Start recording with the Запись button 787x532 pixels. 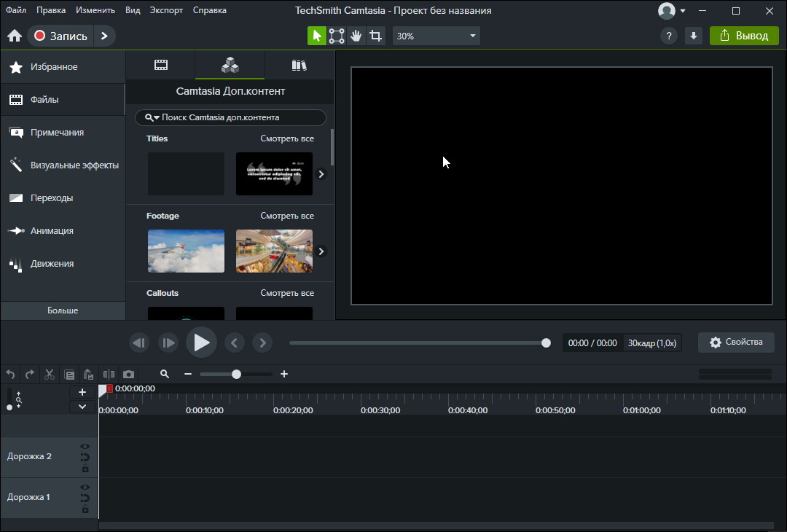(x=60, y=36)
